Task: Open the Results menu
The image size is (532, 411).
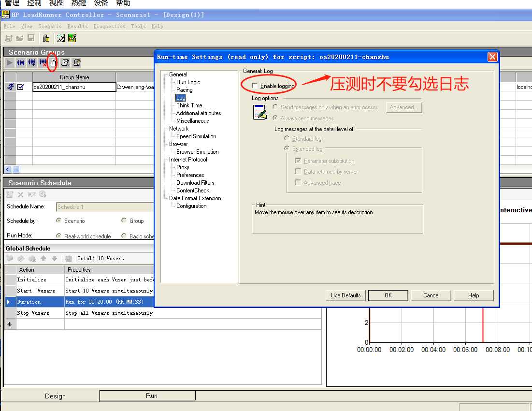Action: (x=77, y=26)
